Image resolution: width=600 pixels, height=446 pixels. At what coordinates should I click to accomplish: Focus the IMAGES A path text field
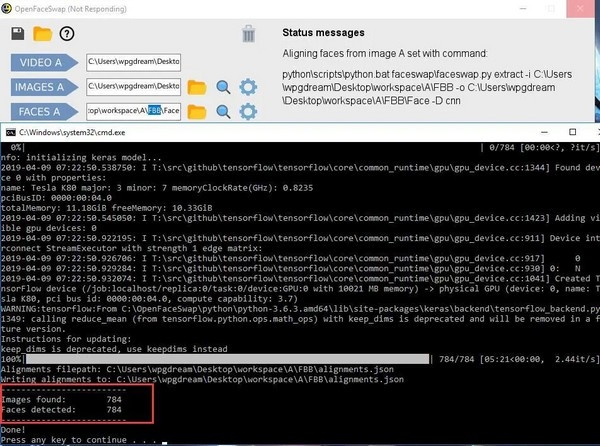133,87
